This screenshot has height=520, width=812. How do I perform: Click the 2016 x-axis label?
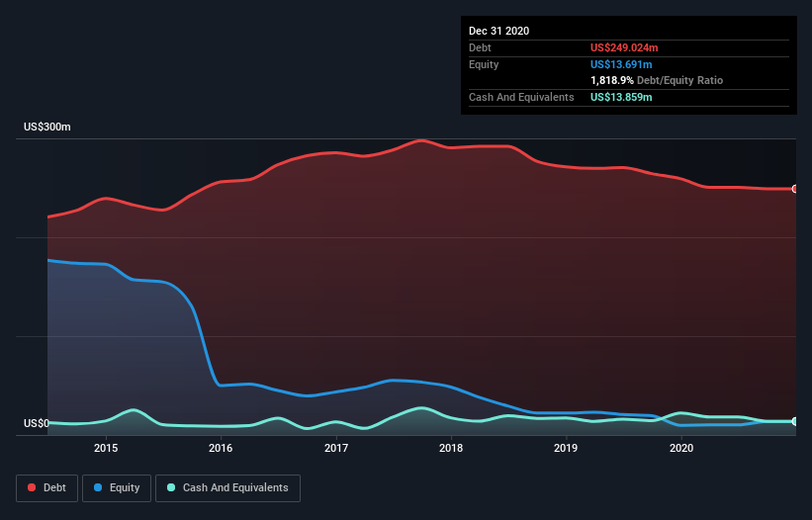221,448
